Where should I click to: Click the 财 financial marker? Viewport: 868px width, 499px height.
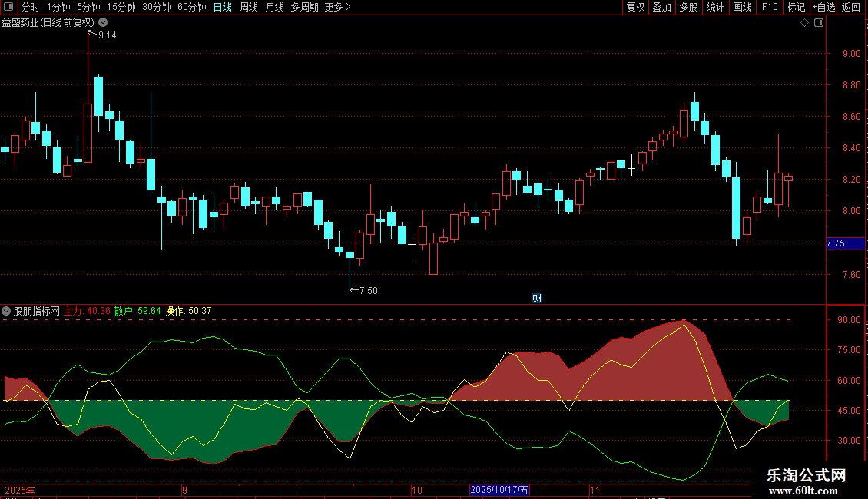pyautogui.click(x=537, y=298)
